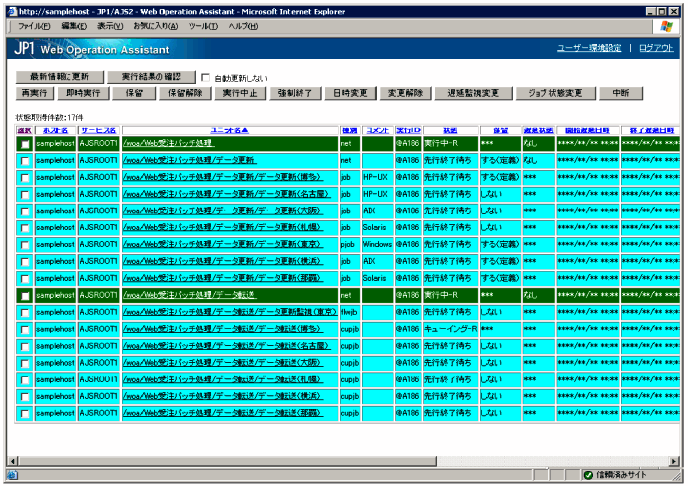Enable the 自動更新しない checkbox
Screen dimensions: 688x486
tap(206, 77)
